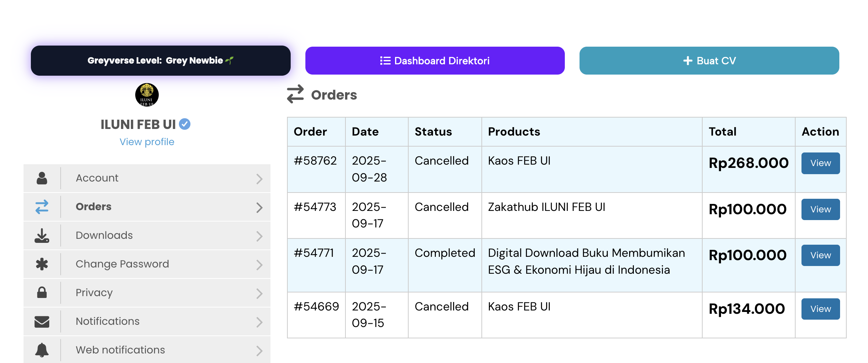Expand the Notifications row chevron

coord(259,322)
